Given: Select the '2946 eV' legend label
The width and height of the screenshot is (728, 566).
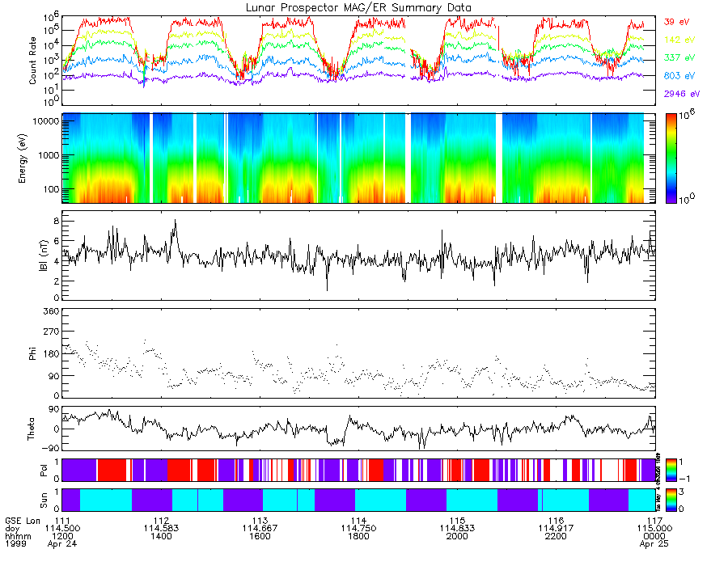Looking at the screenshot, I should [x=682, y=94].
